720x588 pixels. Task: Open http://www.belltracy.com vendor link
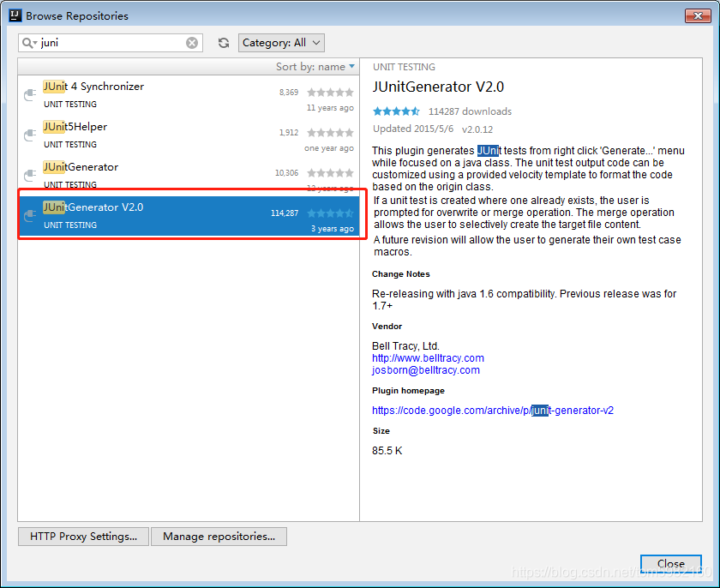(x=428, y=358)
